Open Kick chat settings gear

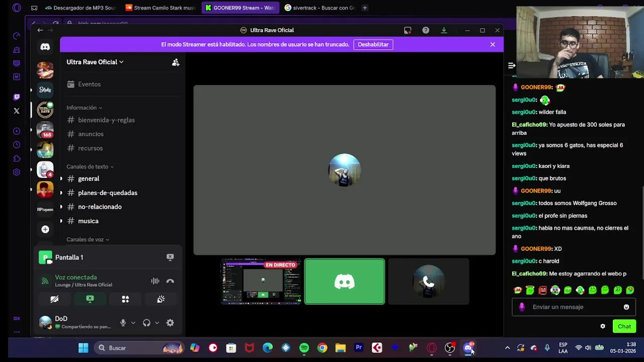click(603, 326)
